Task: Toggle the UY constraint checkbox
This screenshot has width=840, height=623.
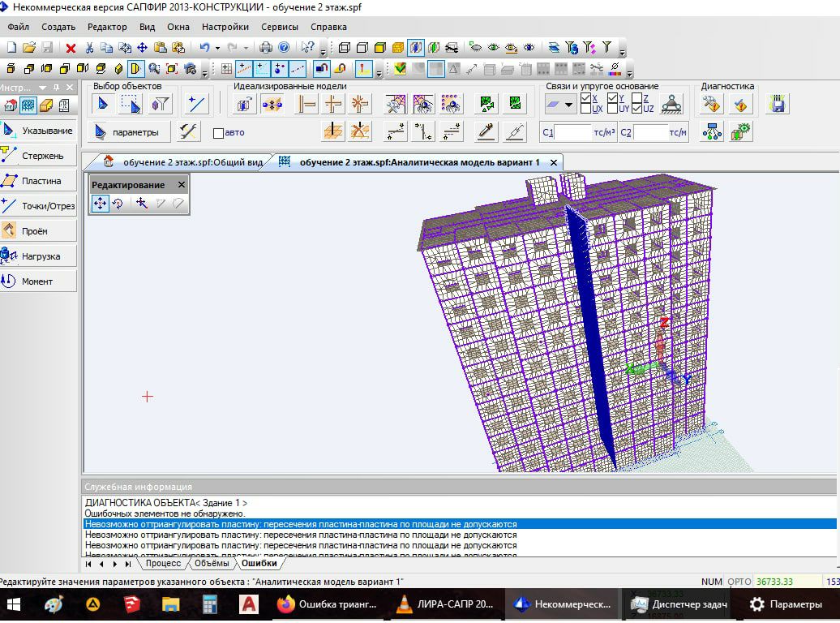Action: [x=612, y=109]
